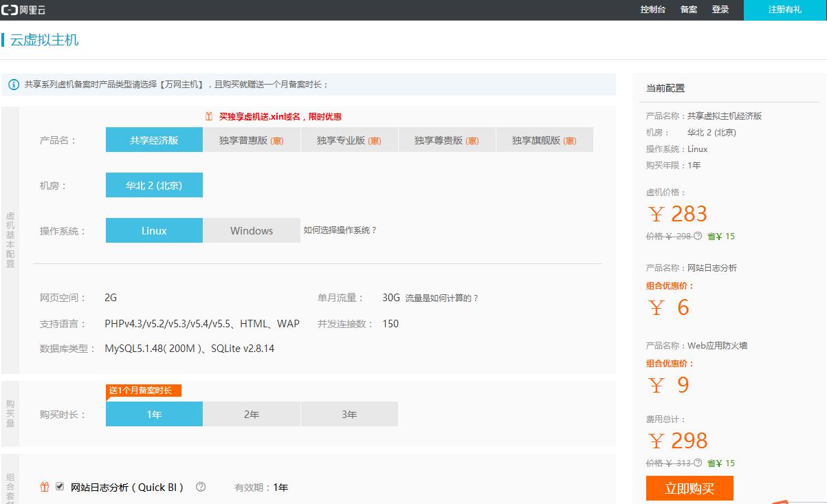Click the info icon in the notice bar
The image size is (827, 504).
coord(14,85)
